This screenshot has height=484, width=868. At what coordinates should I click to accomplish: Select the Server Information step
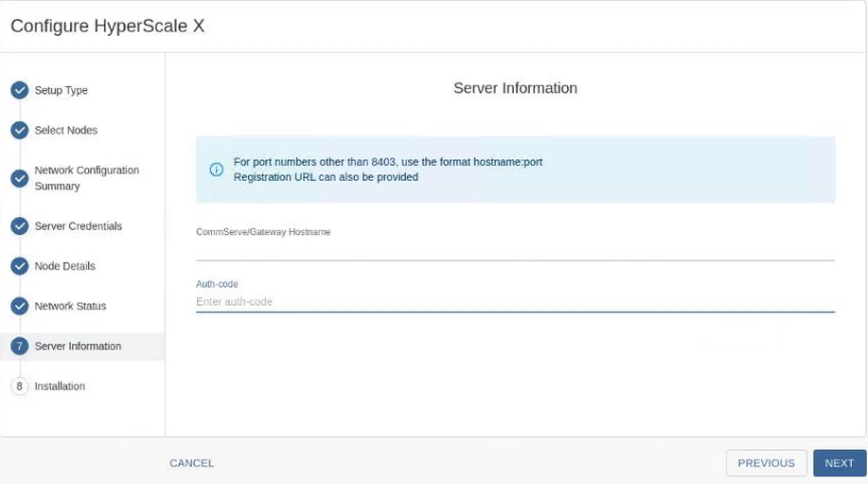82,346
